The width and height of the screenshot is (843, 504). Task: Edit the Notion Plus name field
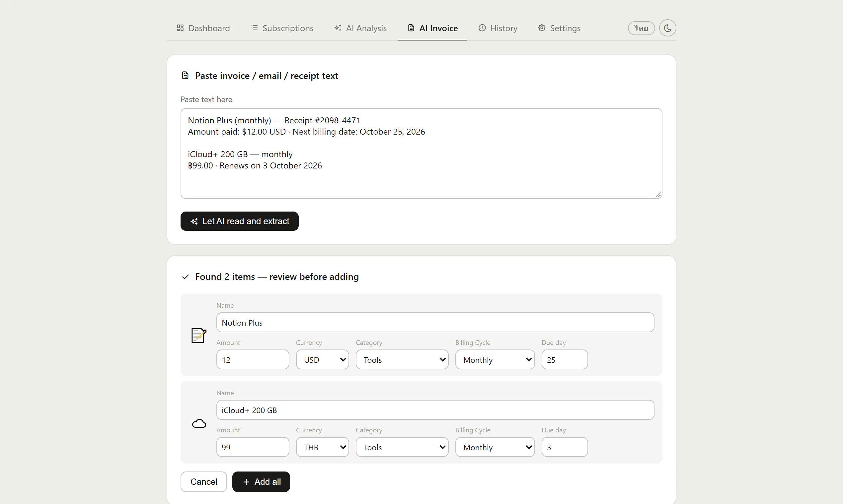point(435,322)
